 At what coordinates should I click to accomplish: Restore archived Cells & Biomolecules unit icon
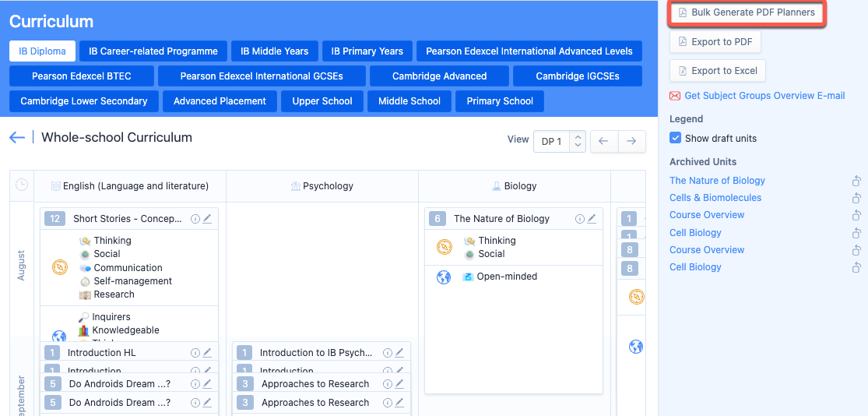pyautogui.click(x=856, y=198)
